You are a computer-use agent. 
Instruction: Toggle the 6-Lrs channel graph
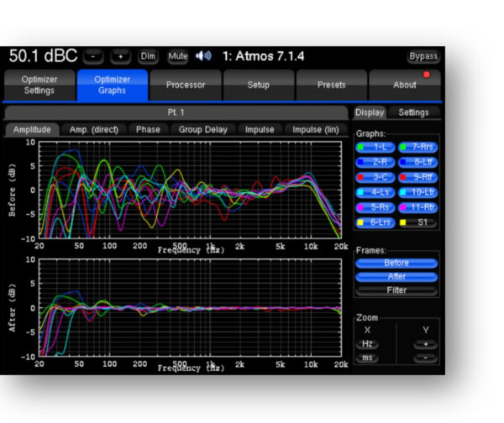point(375,222)
